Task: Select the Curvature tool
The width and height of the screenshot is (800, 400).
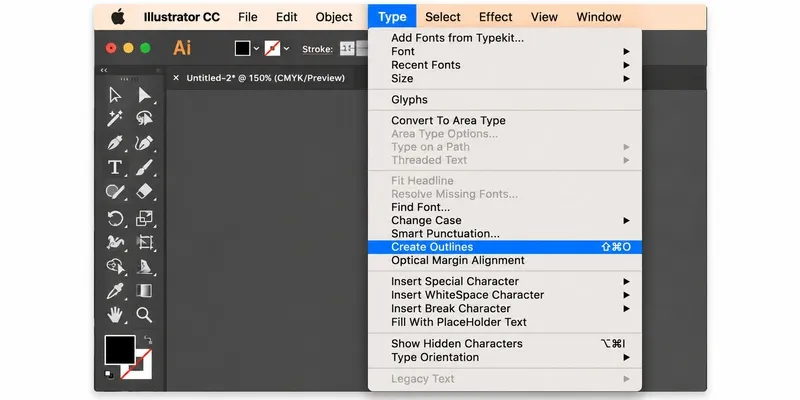Action: click(x=144, y=142)
